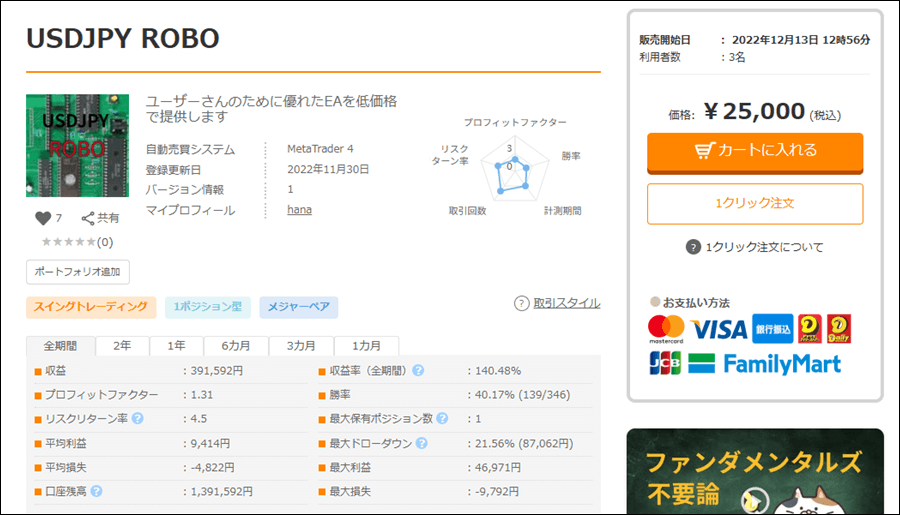Image resolution: width=900 pixels, height=515 pixels.
Task: Click the heart favorite icon
Action: click(42, 218)
